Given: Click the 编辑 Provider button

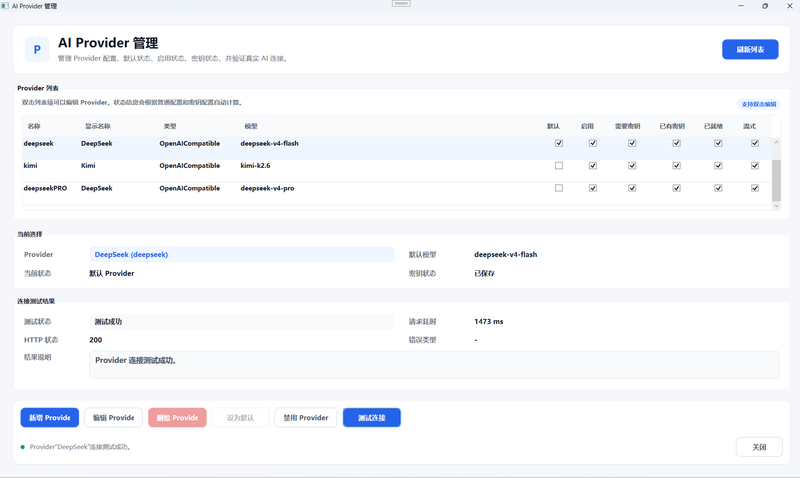Looking at the screenshot, I should click(113, 417).
